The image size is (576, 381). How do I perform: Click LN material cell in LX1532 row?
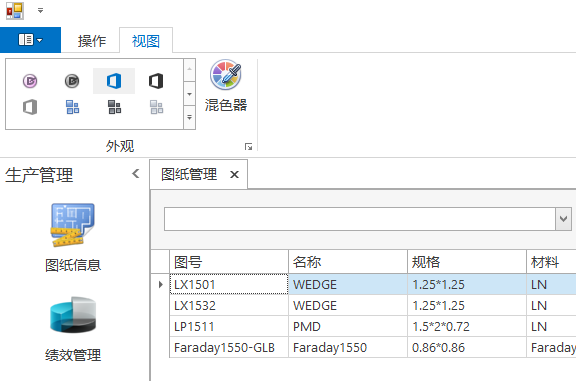(x=551, y=305)
